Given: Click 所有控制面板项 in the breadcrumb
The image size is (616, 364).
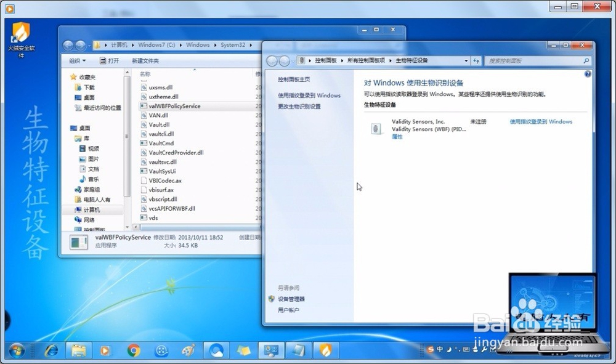Looking at the screenshot, I should 366,60.
